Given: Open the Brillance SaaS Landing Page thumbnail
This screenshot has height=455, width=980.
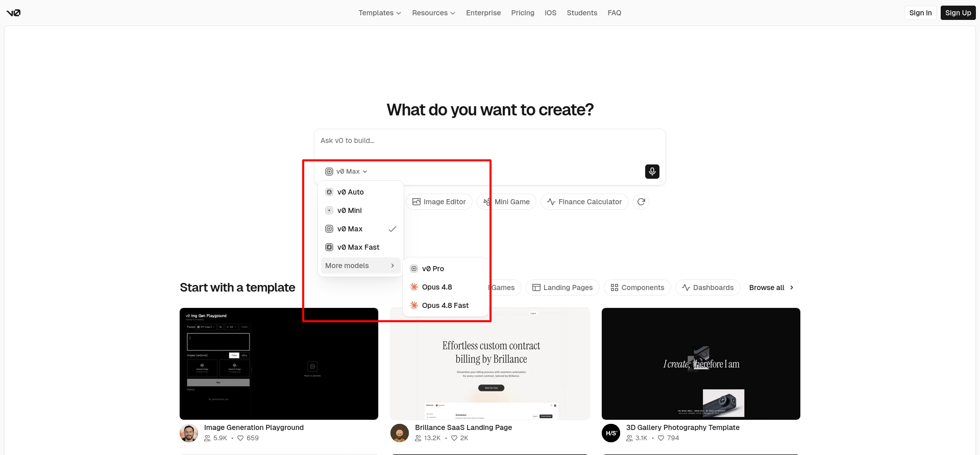Looking at the screenshot, I should point(490,364).
